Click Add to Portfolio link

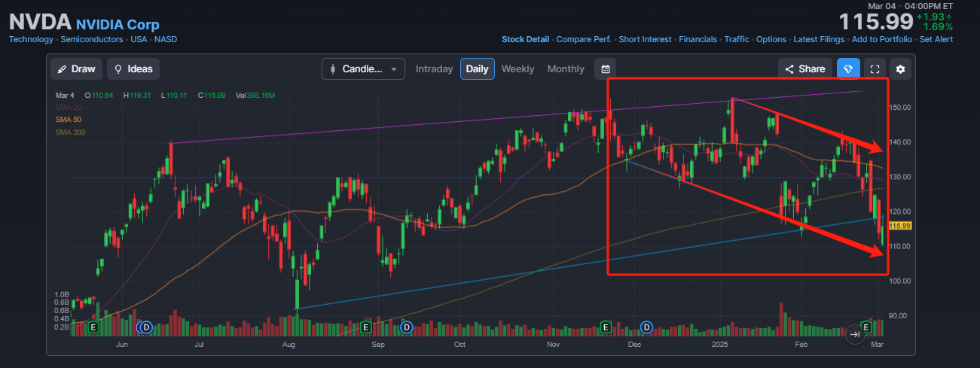(881, 39)
